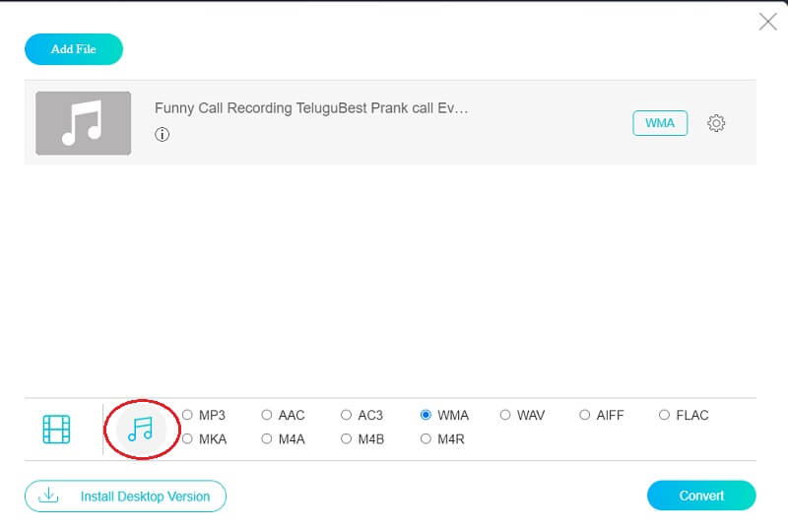Screen dimensions: 788x532
Task: Open the video formats tab icon
Action: pos(56,429)
